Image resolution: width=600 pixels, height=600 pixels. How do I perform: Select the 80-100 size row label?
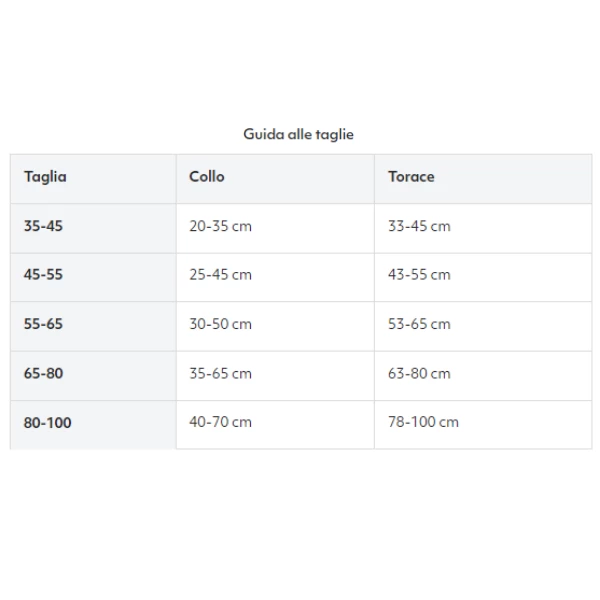point(48,423)
